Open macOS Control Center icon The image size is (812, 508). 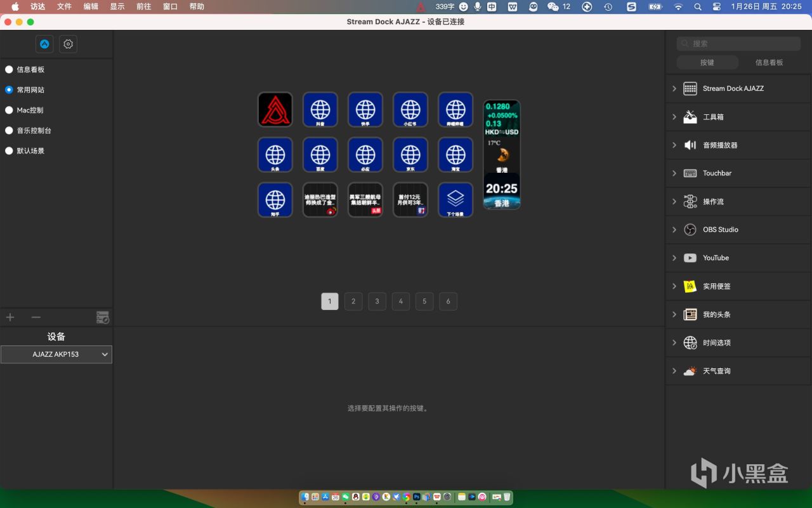point(717,6)
